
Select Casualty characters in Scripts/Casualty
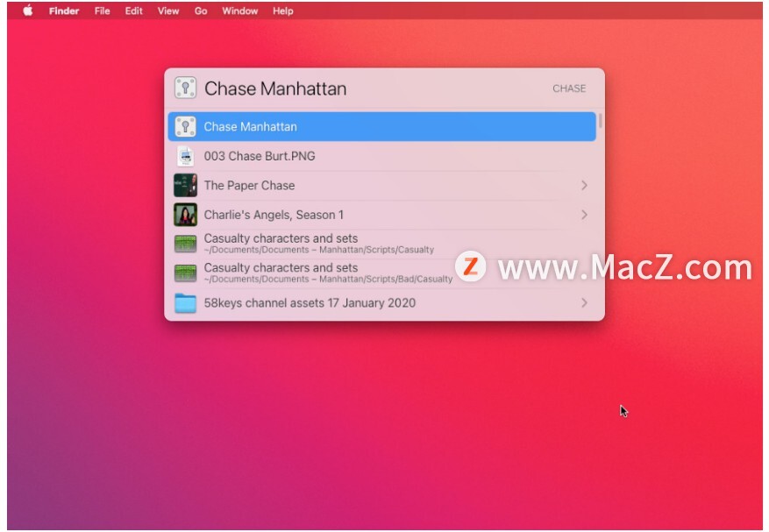point(381,244)
